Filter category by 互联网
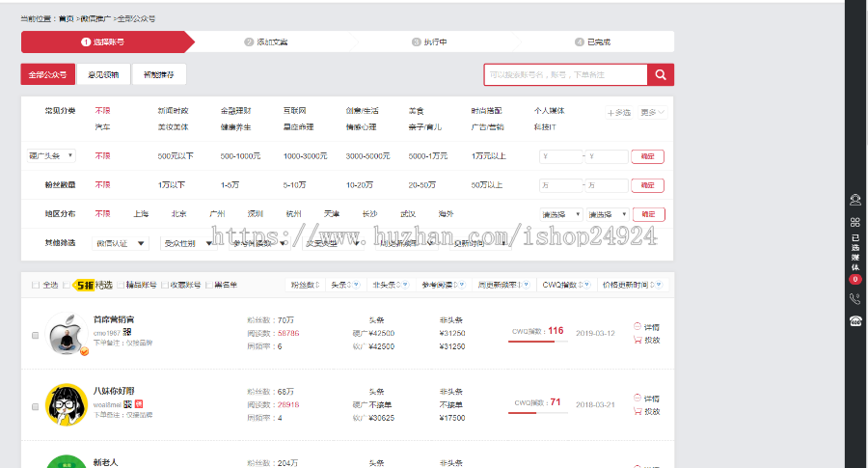This screenshot has height=468, width=868. click(294, 111)
